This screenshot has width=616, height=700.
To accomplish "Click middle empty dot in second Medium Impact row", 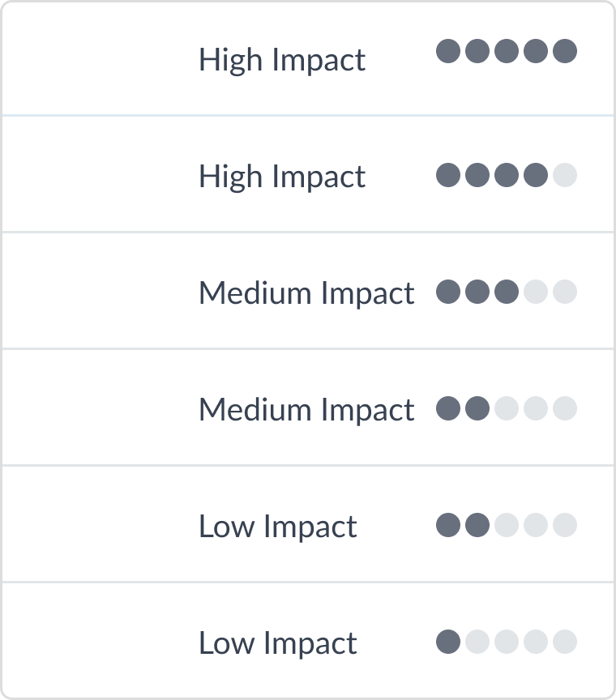I will click(536, 408).
